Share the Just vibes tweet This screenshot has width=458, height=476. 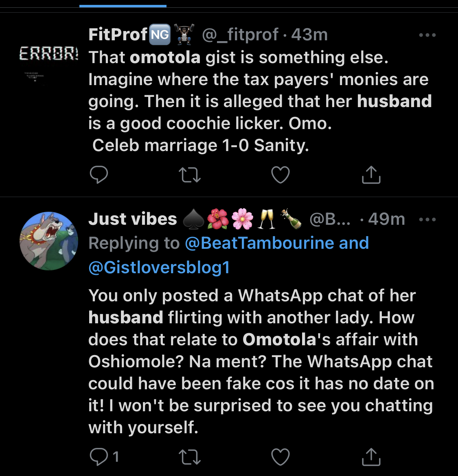[371, 456]
